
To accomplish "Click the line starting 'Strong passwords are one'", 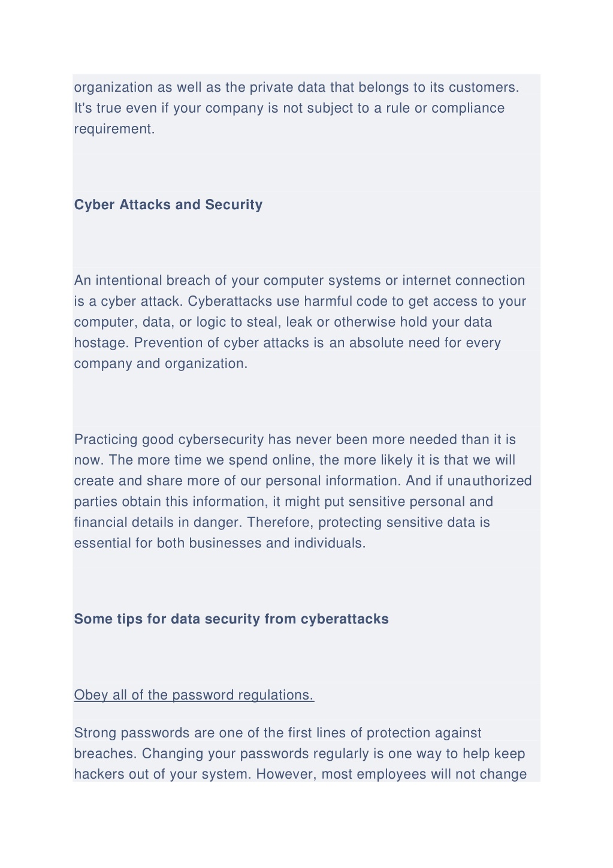I will [278, 733].
